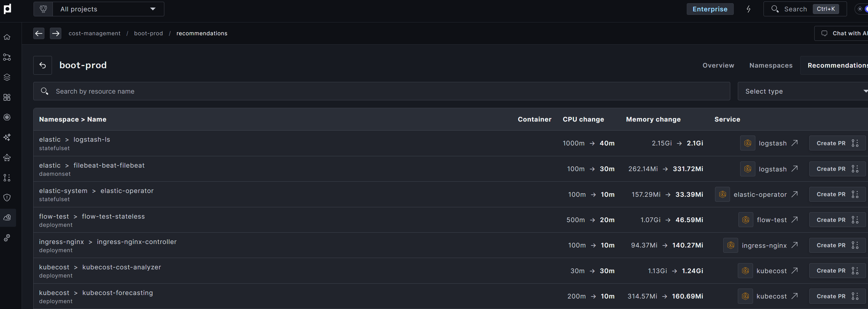This screenshot has height=309, width=868.
Task: Open logstash service link in filebeat row
Action: point(778,169)
